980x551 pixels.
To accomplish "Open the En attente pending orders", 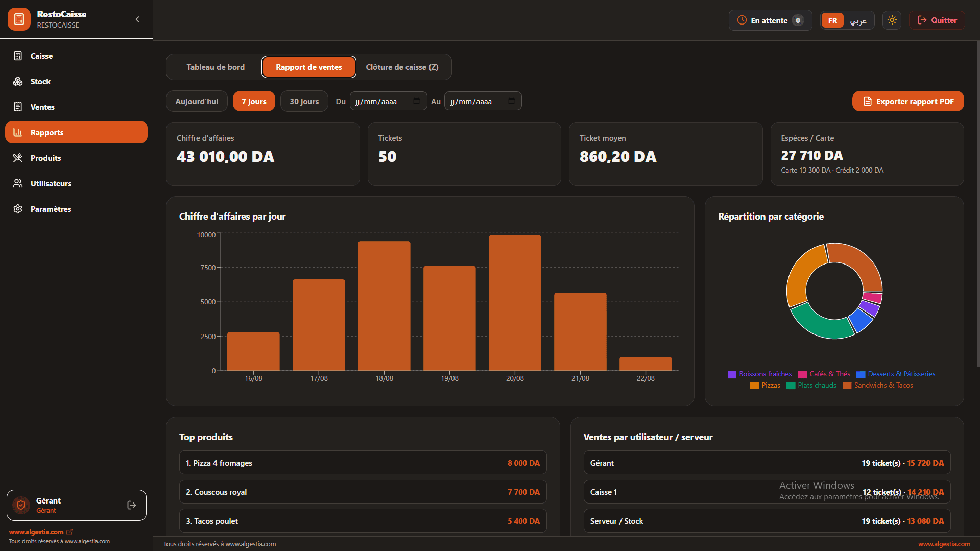I will click(770, 20).
